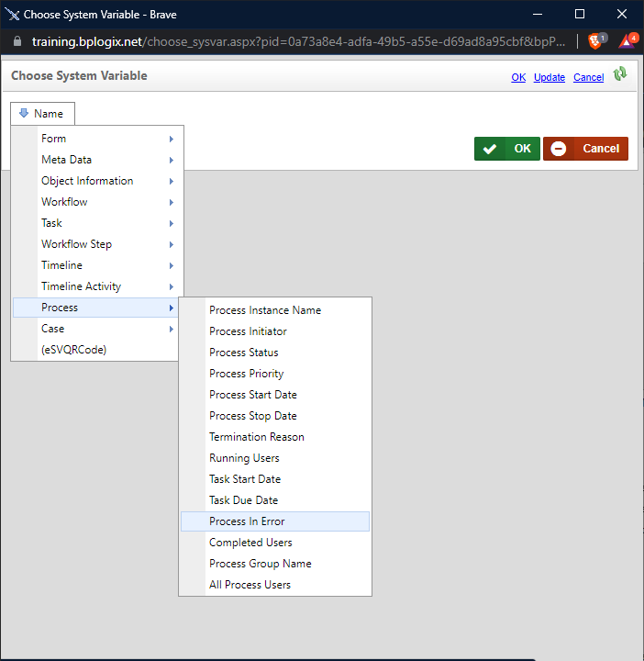Screen dimensions: 644x661
Task: Click the green OK checkmark button
Action: coord(507,149)
